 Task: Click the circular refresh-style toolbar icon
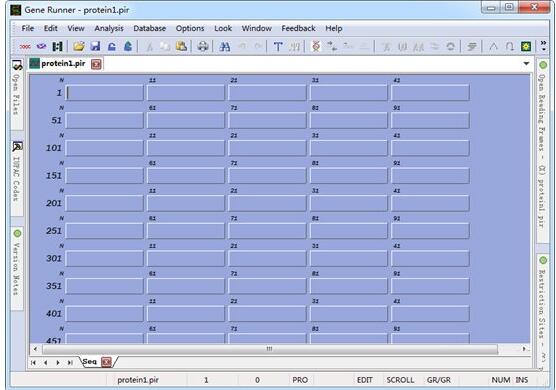451,46
